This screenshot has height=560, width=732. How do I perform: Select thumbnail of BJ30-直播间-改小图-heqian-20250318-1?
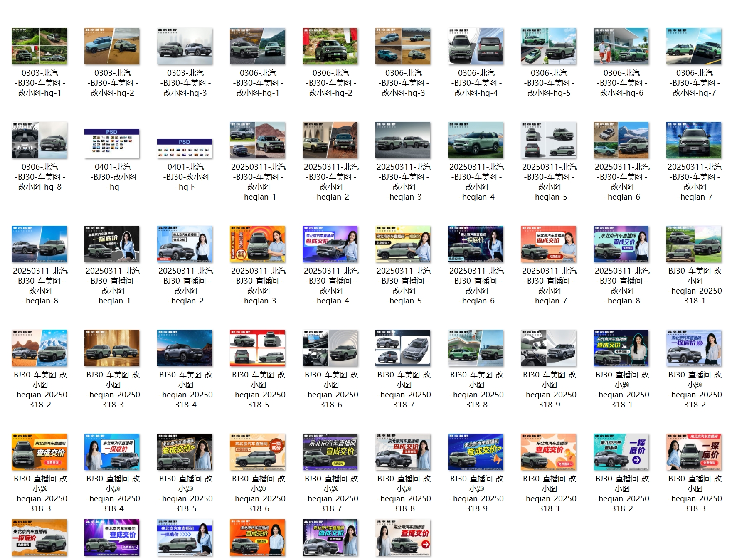(548, 452)
